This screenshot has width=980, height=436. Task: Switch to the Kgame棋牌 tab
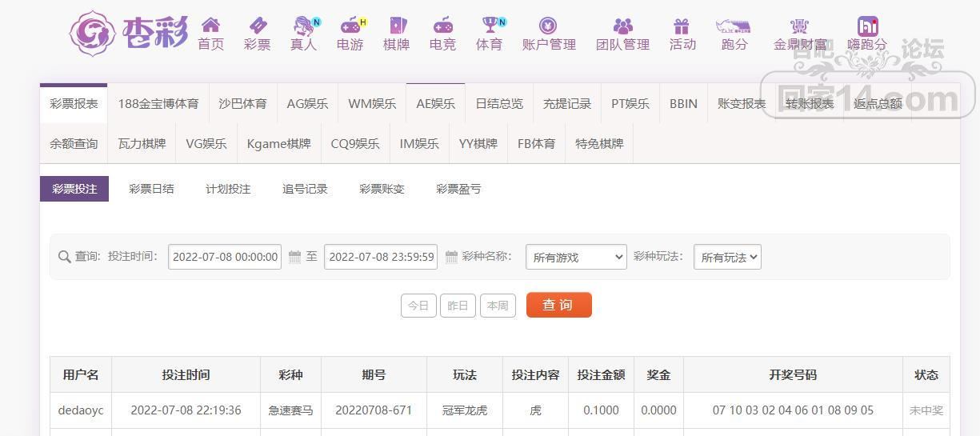278,144
